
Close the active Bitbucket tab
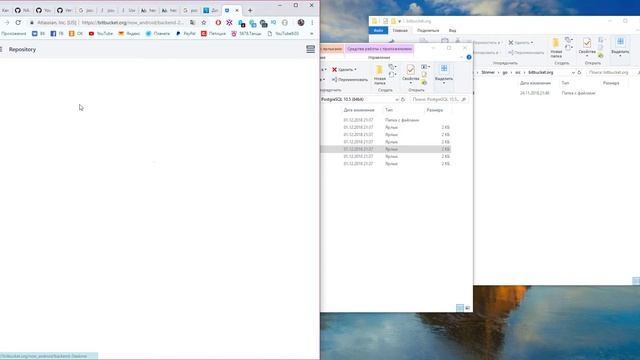tap(237, 10)
